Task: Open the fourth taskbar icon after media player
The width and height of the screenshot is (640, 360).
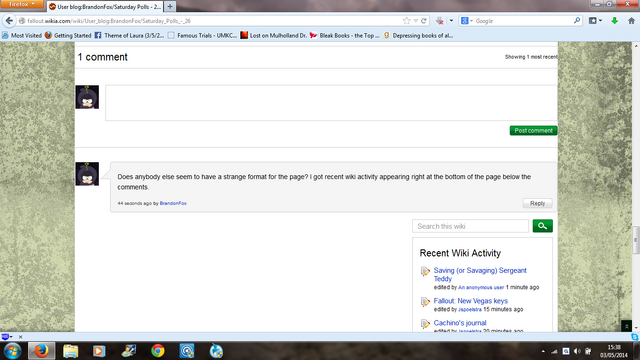Action: coord(129,351)
